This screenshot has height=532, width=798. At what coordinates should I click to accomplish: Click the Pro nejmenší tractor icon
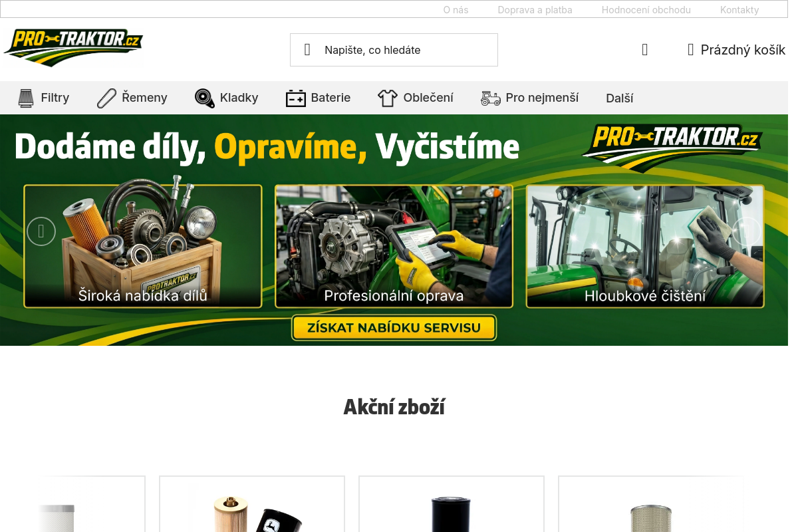point(491,98)
